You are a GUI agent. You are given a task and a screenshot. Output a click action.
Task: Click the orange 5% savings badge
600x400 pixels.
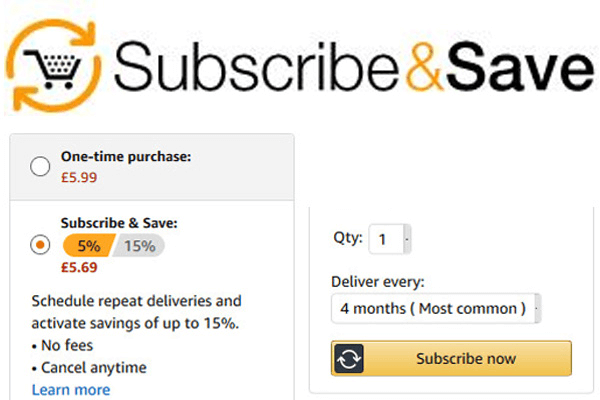pyautogui.click(x=89, y=246)
